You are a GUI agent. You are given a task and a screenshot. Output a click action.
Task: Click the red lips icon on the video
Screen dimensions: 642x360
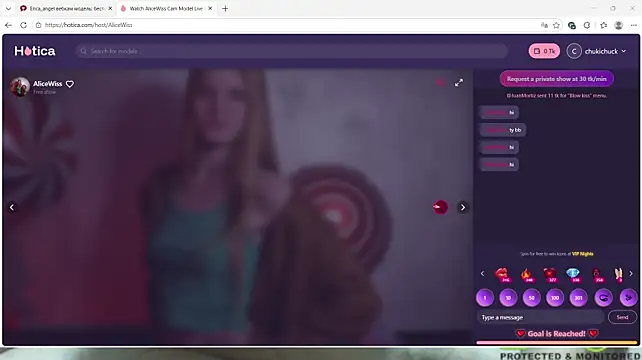441,207
